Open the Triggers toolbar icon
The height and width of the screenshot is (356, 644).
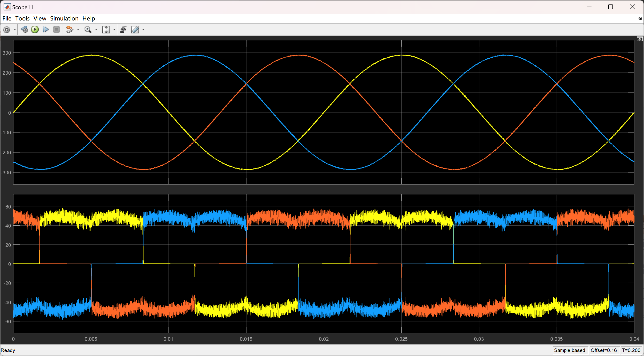123,30
